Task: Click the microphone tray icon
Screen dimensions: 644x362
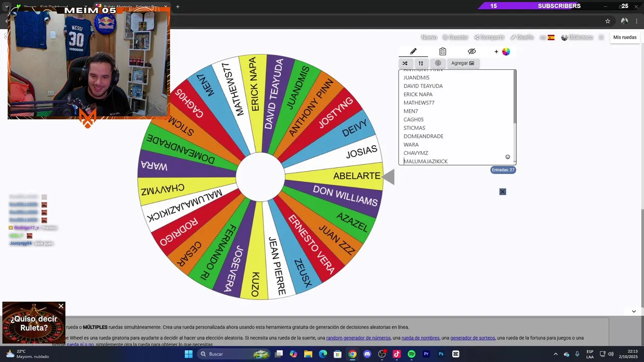Action: [x=577, y=354]
